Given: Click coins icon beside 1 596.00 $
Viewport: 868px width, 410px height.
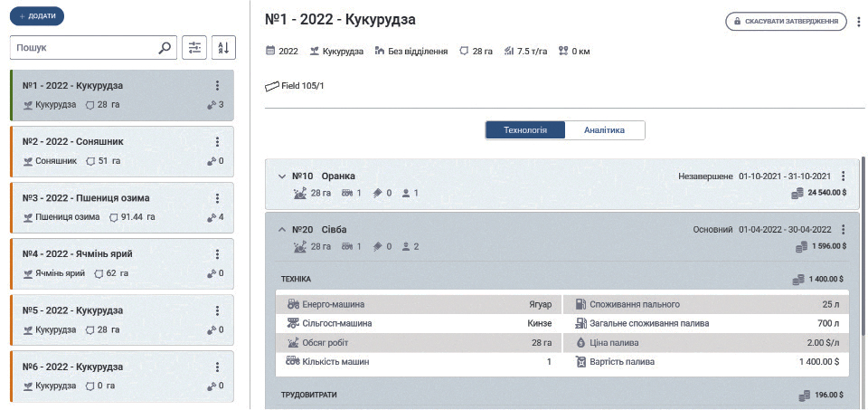Looking at the screenshot, I should click(802, 246).
